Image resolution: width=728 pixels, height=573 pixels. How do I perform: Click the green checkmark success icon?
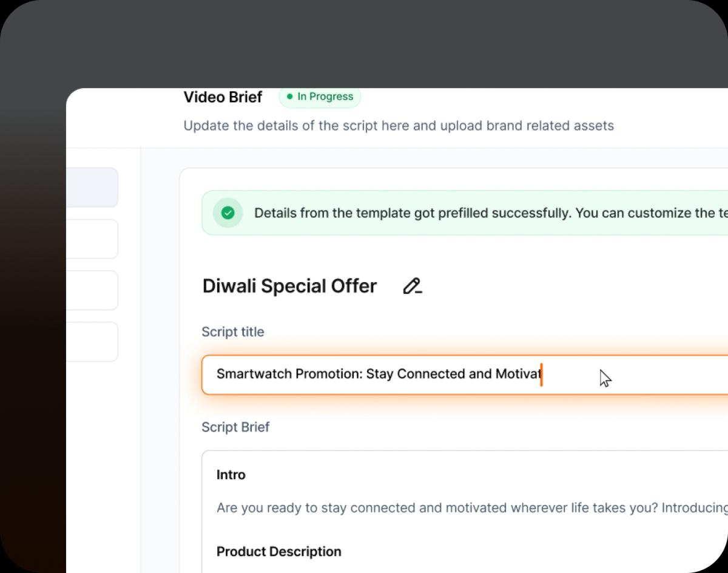(228, 213)
